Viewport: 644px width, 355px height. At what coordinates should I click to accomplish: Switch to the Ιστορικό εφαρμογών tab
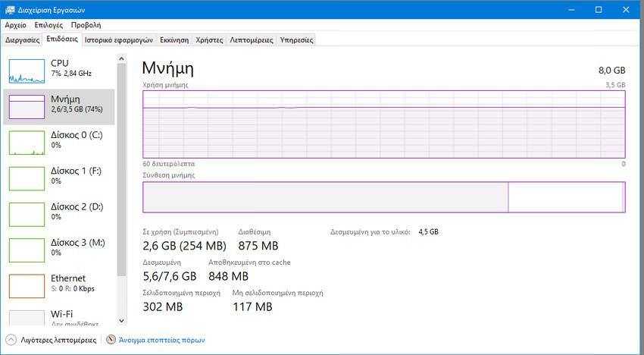[118, 39]
